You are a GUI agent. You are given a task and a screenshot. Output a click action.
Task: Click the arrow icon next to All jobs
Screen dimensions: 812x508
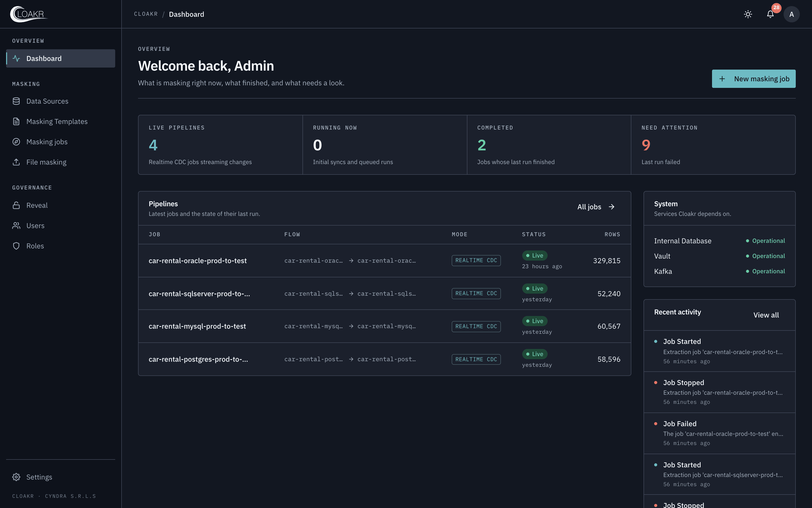(x=612, y=207)
